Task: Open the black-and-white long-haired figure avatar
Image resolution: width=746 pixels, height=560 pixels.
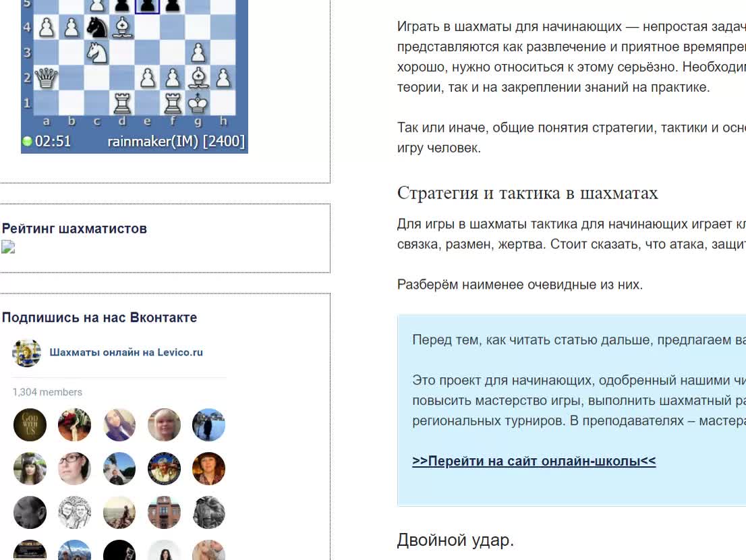Action: (209, 513)
